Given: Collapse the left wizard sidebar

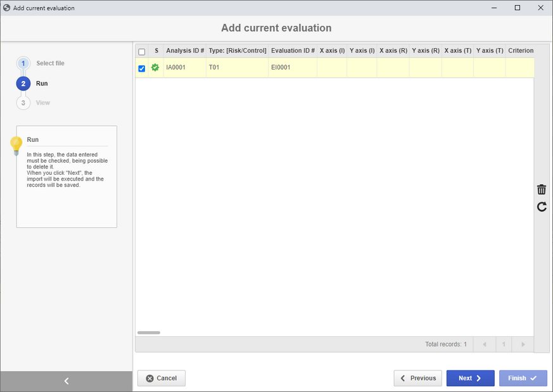Looking at the screenshot, I should pyautogui.click(x=67, y=381).
